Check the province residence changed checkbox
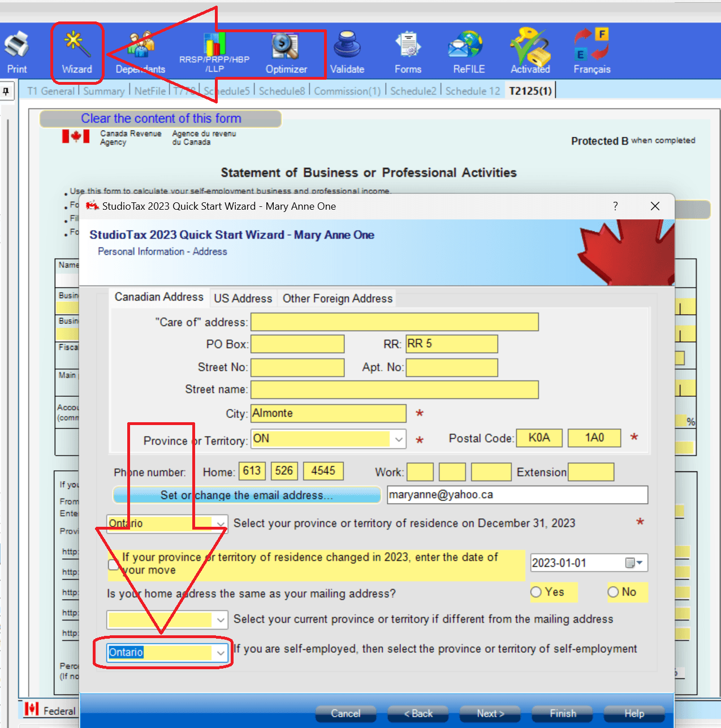 tap(114, 565)
